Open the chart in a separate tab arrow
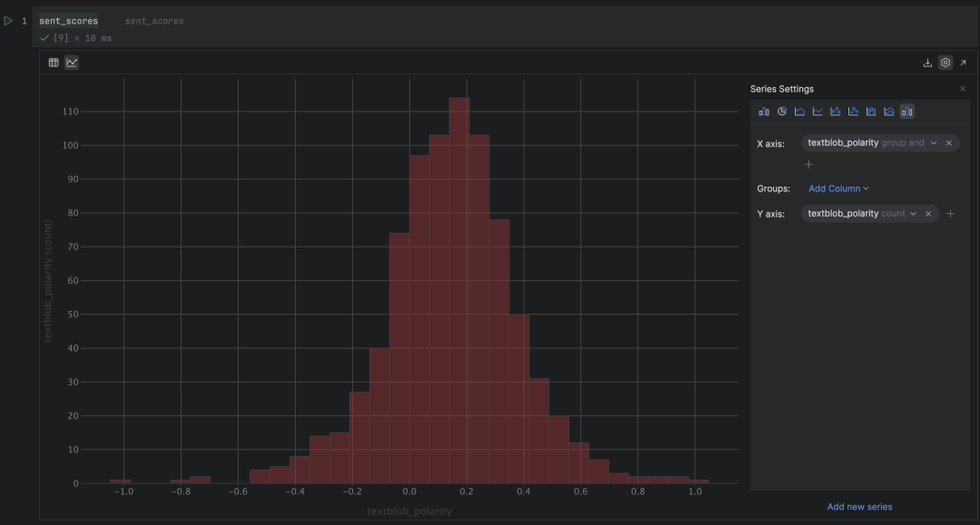Viewport: 980px width, 525px height. pyautogui.click(x=963, y=63)
